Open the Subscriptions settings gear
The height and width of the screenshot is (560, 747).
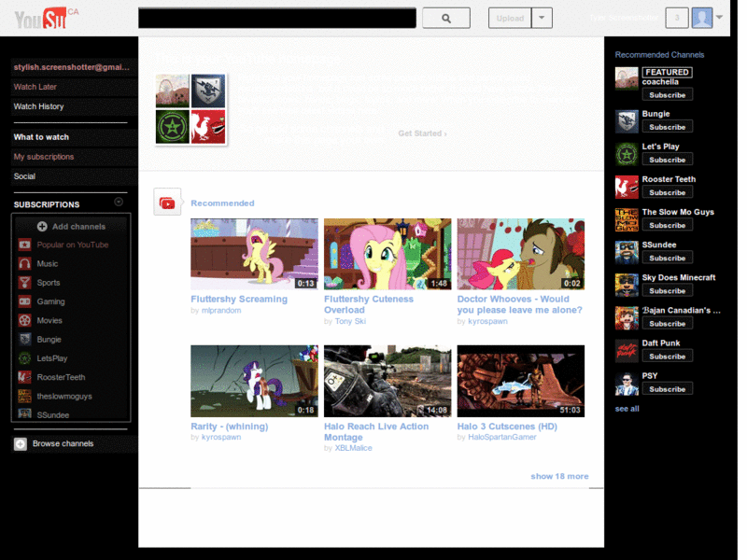click(119, 203)
